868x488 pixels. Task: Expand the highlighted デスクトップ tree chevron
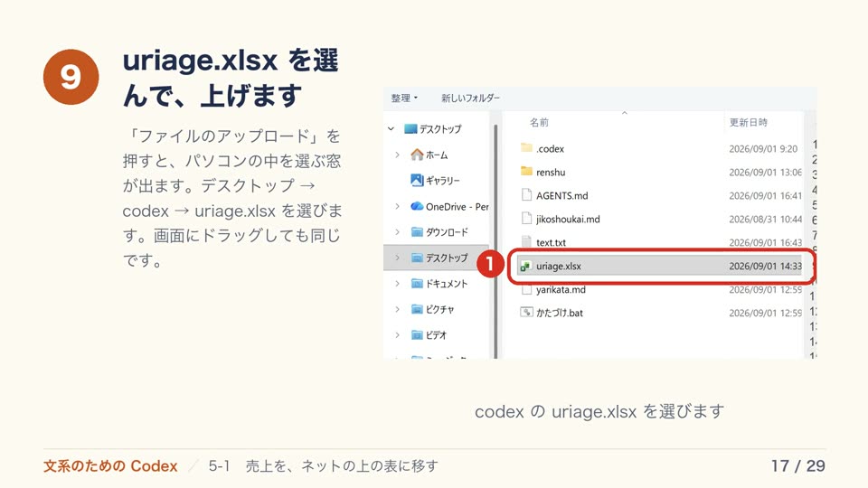[x=397, y=258]
